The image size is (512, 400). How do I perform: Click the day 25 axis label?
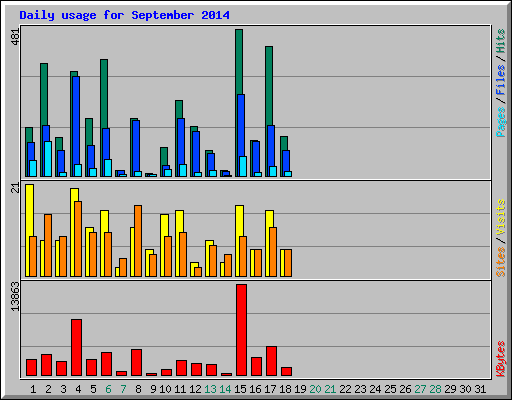click(391, 389)
